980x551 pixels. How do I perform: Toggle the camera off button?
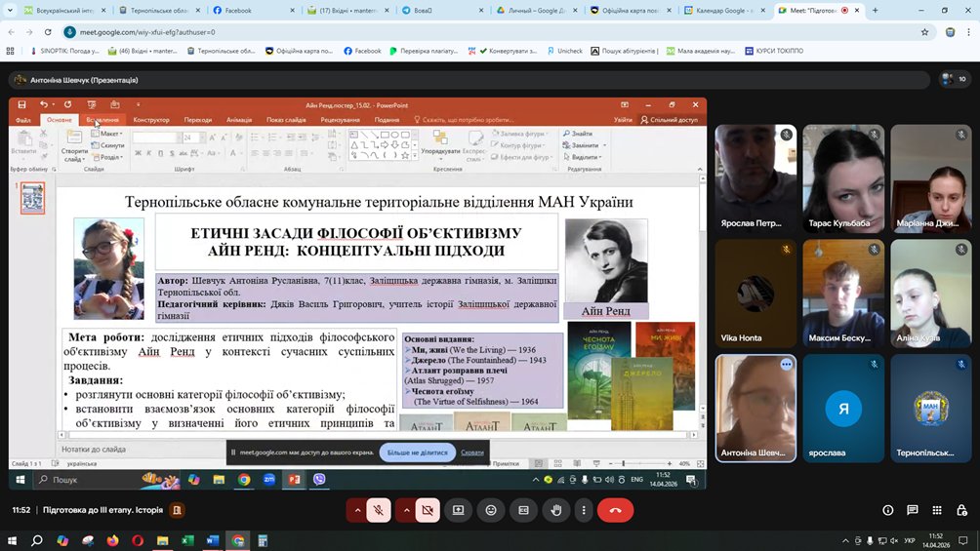coord(428,510)
